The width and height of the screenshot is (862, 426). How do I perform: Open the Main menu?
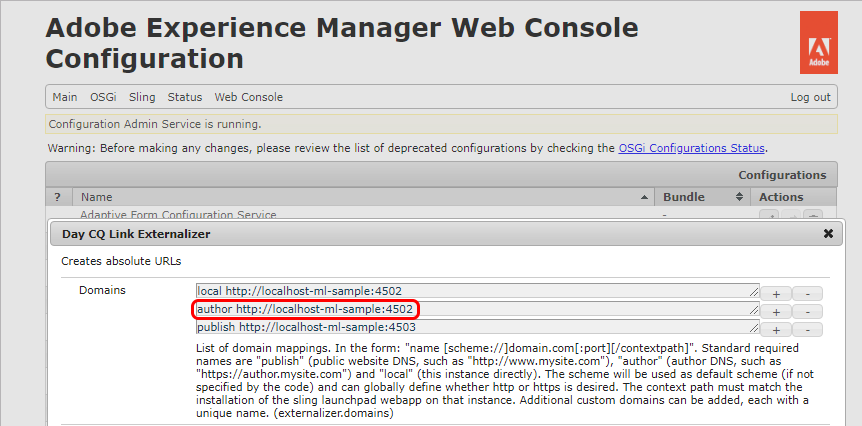(65, 97)
